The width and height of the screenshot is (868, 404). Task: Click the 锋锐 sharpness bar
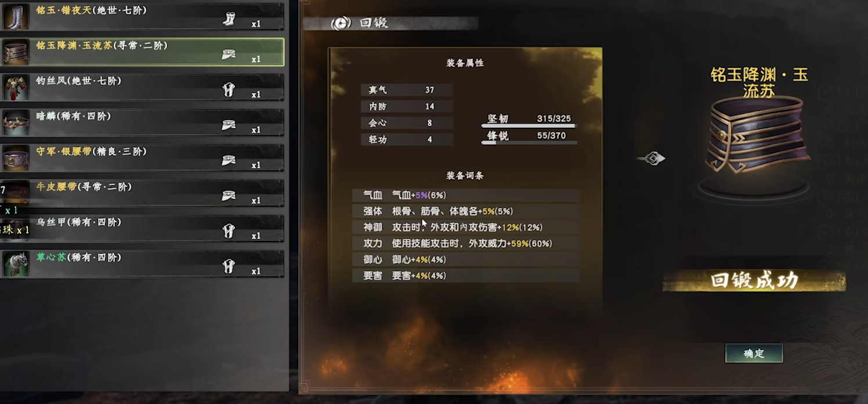528,142
